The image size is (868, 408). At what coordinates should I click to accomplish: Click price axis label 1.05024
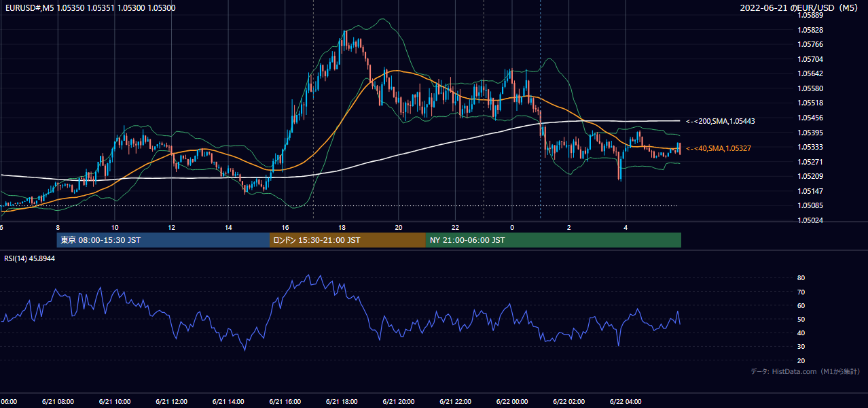(810, 220)
